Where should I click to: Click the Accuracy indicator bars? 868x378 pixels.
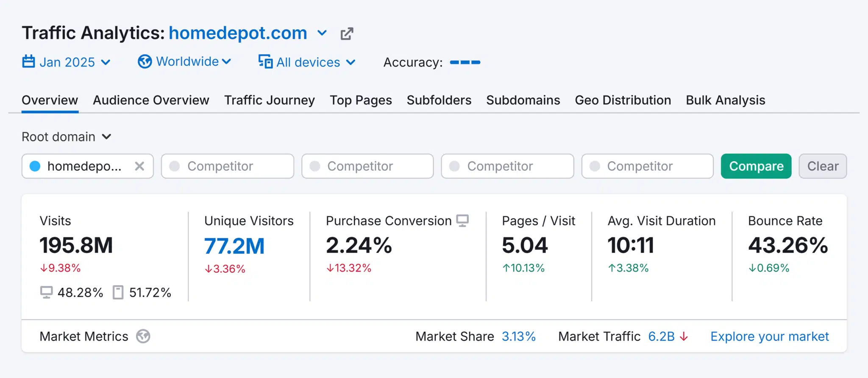tap(465, 62)
